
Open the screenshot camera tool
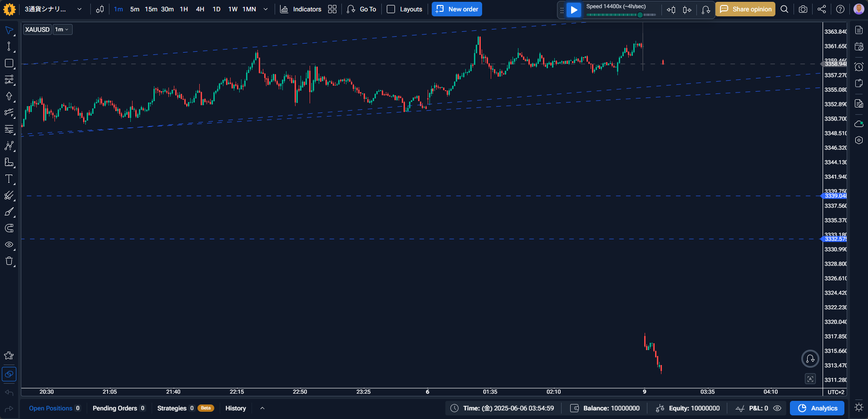(803, 9)
